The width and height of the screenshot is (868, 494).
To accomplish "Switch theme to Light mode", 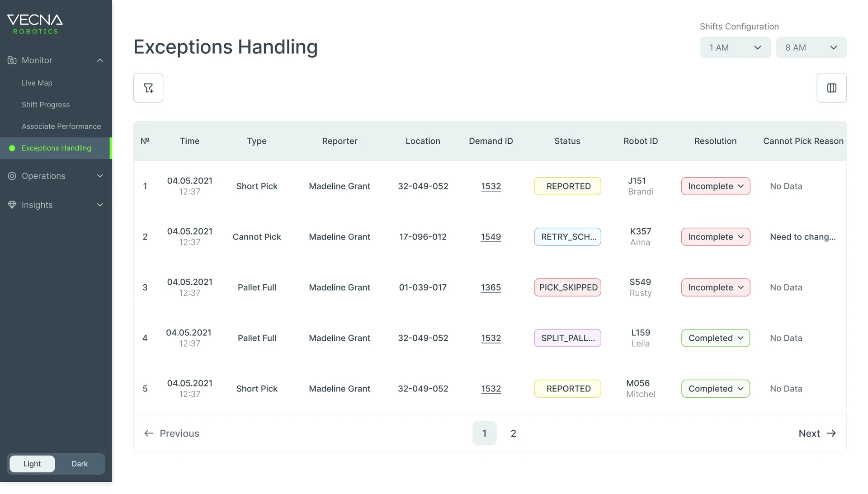I will point(32,464).
